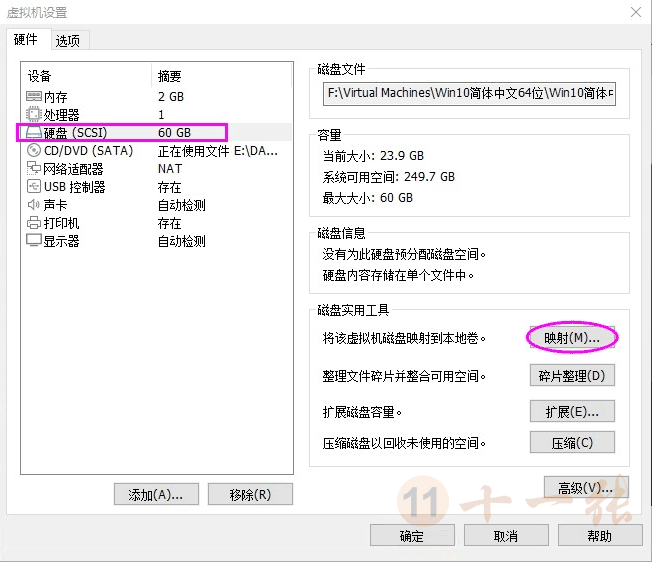Image resolution: width=652 pixels, height=564 pixels.
Task: Click the 正在使用文件 E:\DA... summary
Action: (x=217, y=151)
